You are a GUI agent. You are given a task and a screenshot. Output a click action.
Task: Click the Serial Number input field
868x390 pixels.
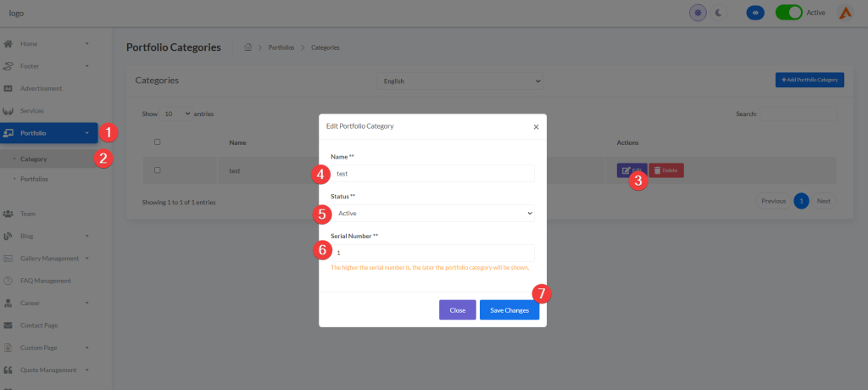pyautogui.click(x=432, y=253)
